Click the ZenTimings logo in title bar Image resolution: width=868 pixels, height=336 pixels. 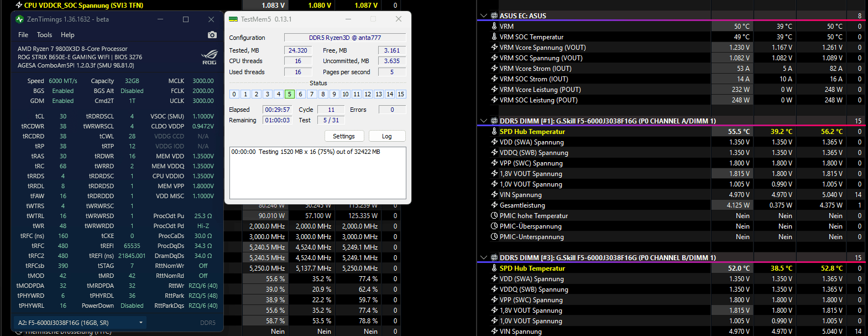[x=20, y=19]
